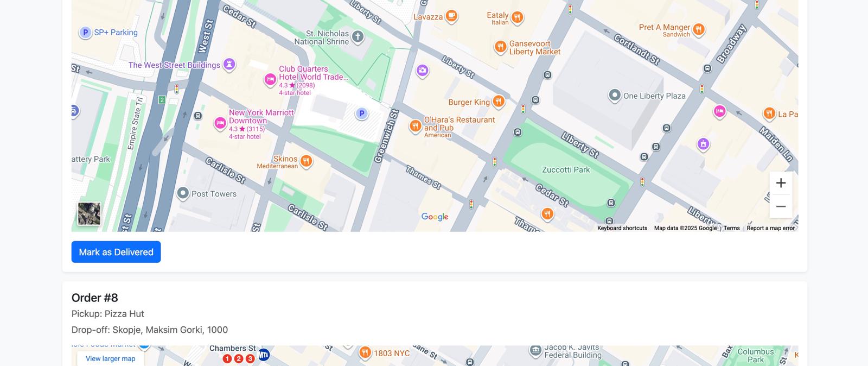The width and height of the screenshot is (868, 366).
Task: Click the New York Marriott Downtown hotel pin
Action: tap(220, 123)
